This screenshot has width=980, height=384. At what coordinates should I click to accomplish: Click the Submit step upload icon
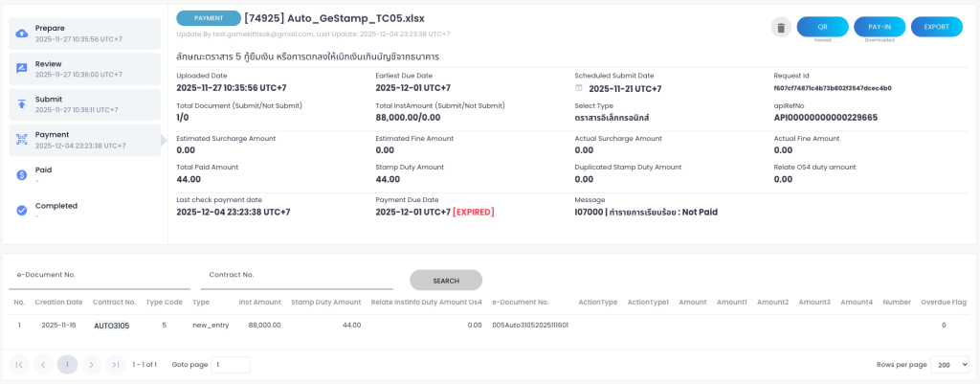tap(22, 104)
